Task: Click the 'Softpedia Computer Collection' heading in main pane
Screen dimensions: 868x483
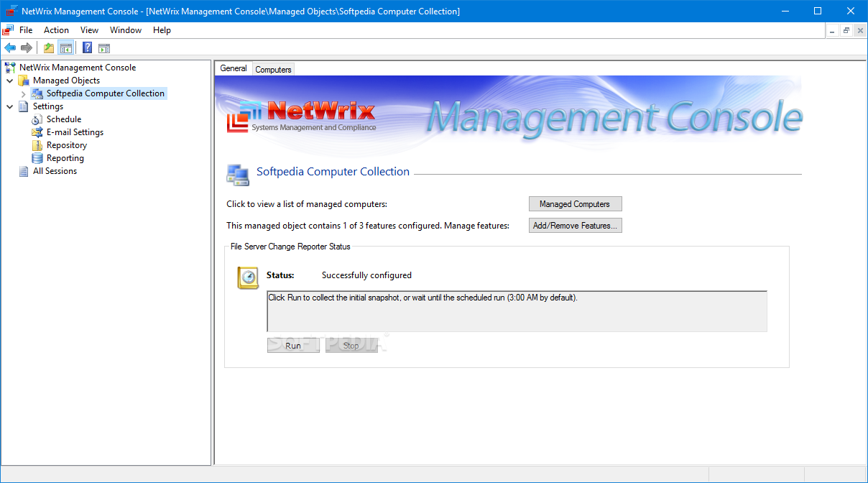Action: [x=333, y=172]
